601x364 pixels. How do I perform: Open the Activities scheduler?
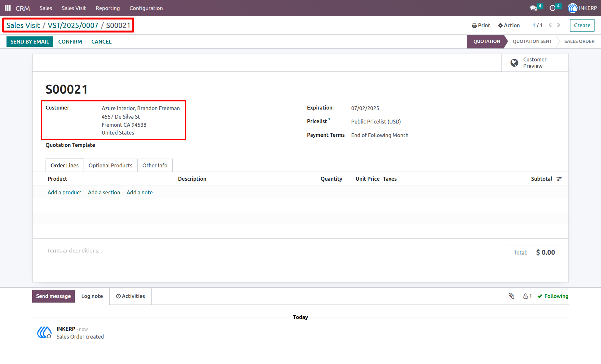[x=130, y=296]
